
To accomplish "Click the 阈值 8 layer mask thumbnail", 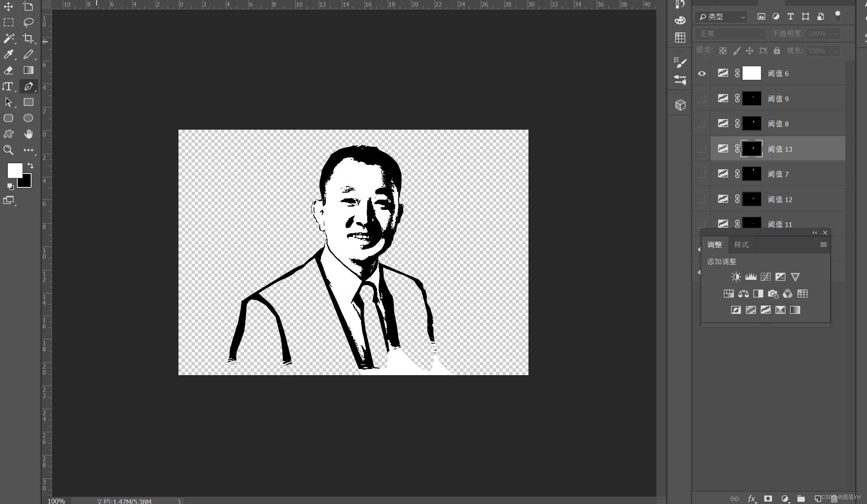I will pyautogui.click(x=752, y=124).
